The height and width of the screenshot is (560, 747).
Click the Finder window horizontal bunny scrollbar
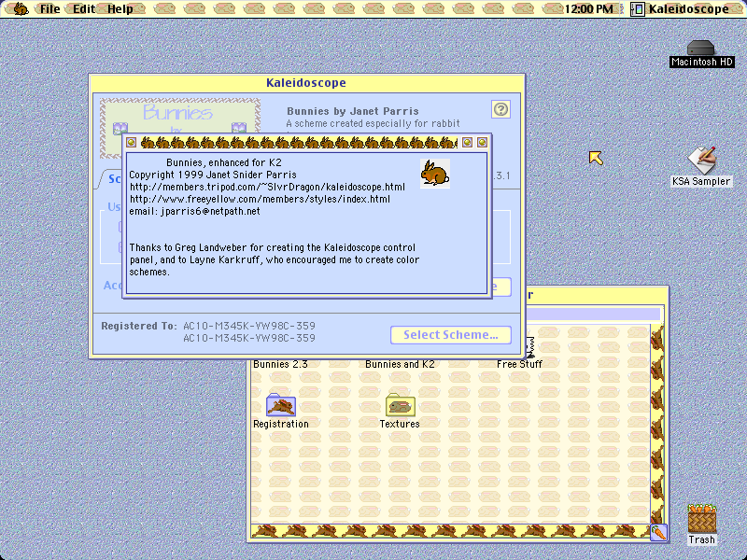click(451, 531)
